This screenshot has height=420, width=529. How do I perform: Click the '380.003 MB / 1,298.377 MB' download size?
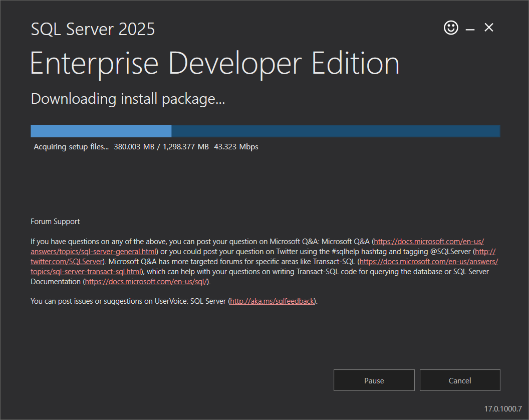pyautogui.click(x=161, y=147)
